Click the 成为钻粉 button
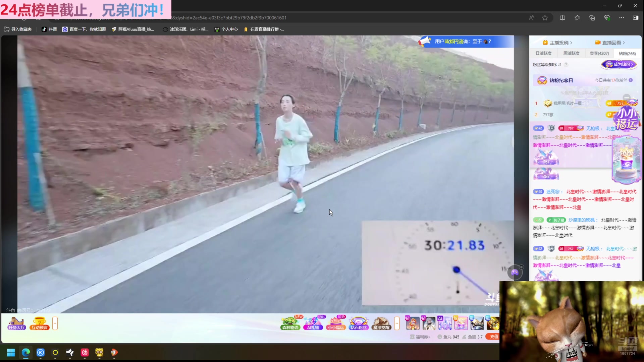Viewport: 644px width, 362px height. coord(619,64)
